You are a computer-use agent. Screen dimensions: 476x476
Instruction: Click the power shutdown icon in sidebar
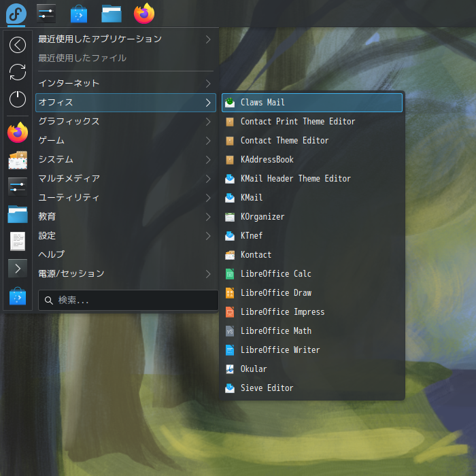[x=18, y=99]
